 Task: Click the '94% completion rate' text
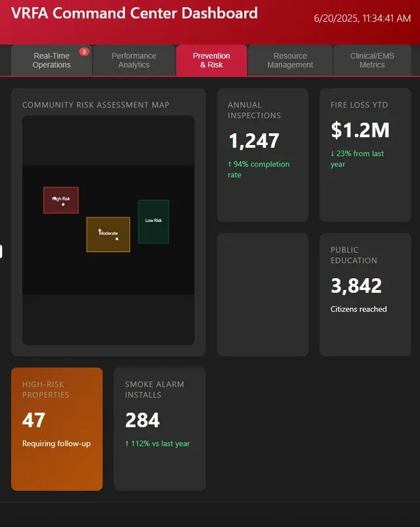259,169
